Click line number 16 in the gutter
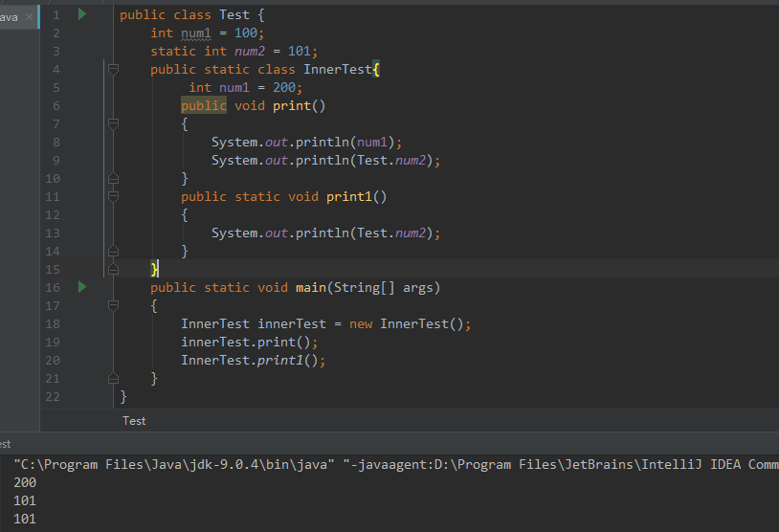The height and width of the screenshot is (532, 779). [x=53, y=288]
